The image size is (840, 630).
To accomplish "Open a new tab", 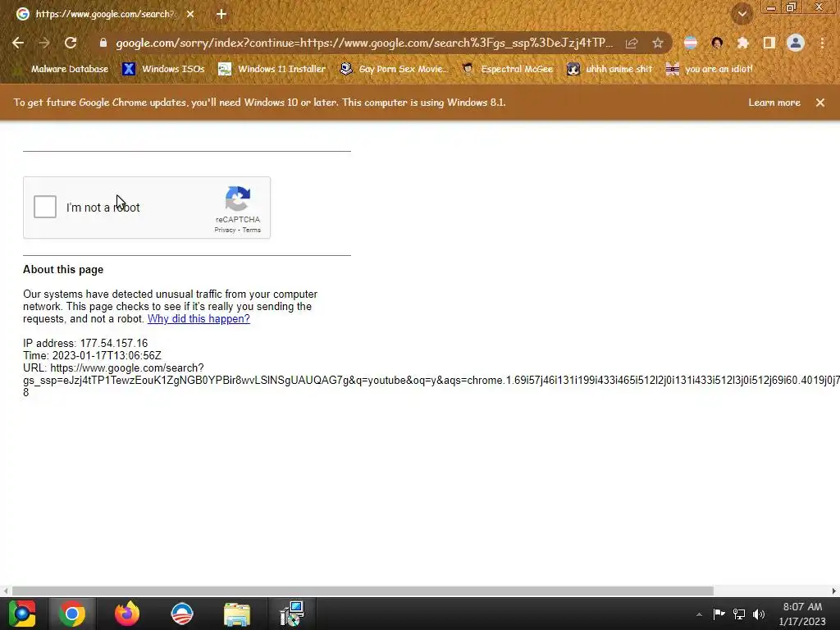I will click(221, 15).
